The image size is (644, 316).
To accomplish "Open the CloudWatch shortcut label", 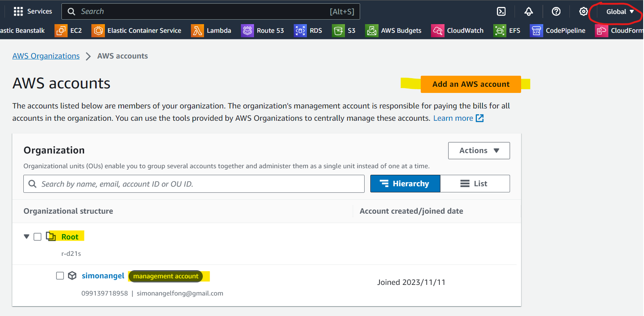I will pyautogui.click(x=465, y=31).
